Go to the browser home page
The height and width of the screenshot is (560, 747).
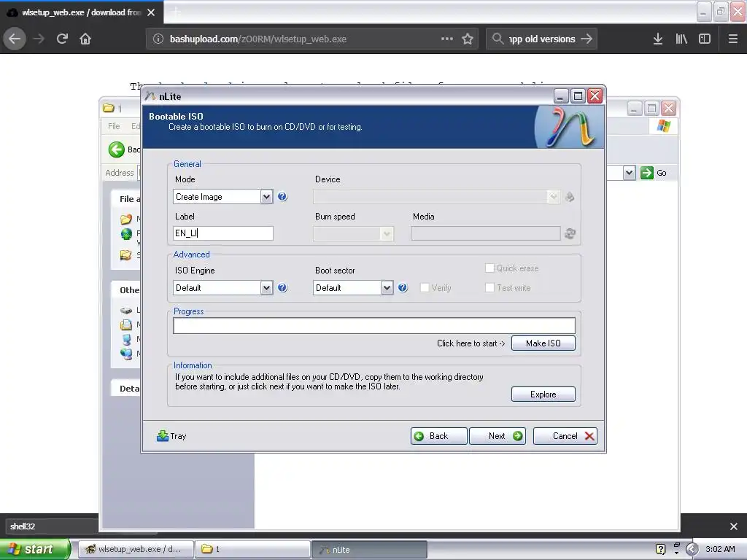pos(85,39)
